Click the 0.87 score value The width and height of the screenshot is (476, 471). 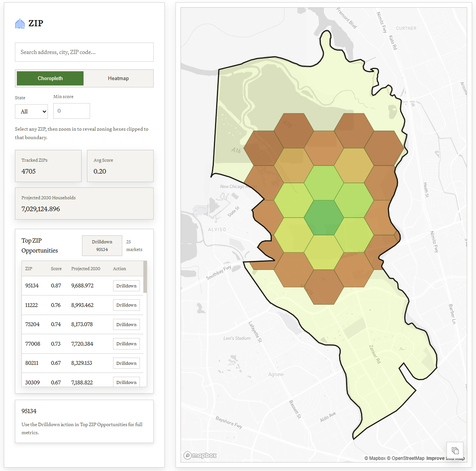56,286
